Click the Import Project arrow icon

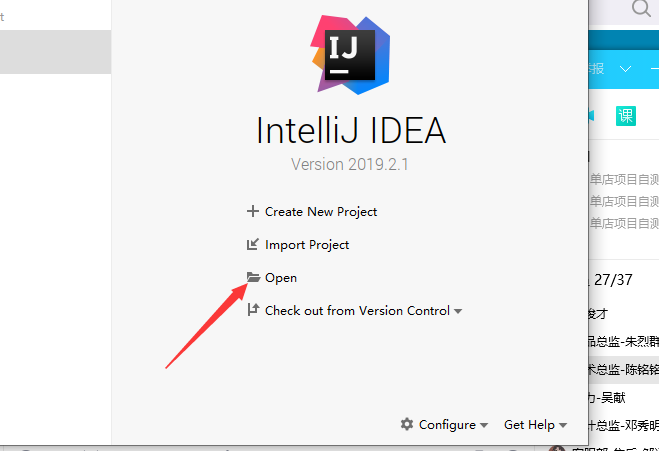click(x=252, y=245)
